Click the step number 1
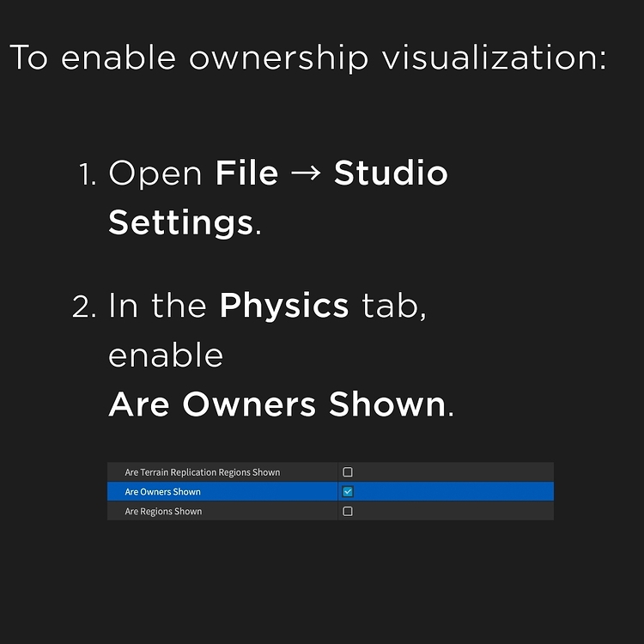 pyautogui.click(x=86, y=174)
